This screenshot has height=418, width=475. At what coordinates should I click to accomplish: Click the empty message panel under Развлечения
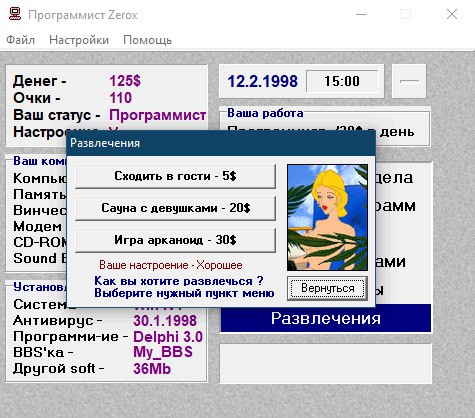(x=326, y=363)
